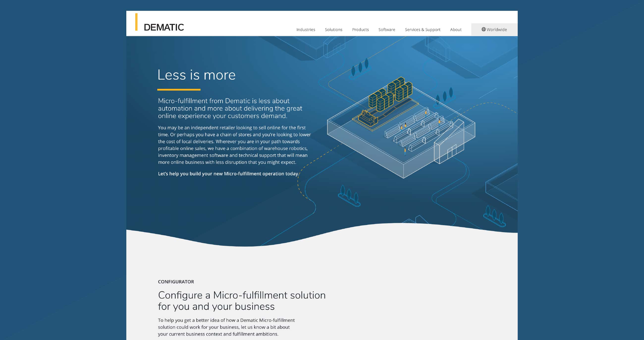This screenshot has height=340, width=644.
Task: Click the Dematic logo
Action: (x=160, y=23)
